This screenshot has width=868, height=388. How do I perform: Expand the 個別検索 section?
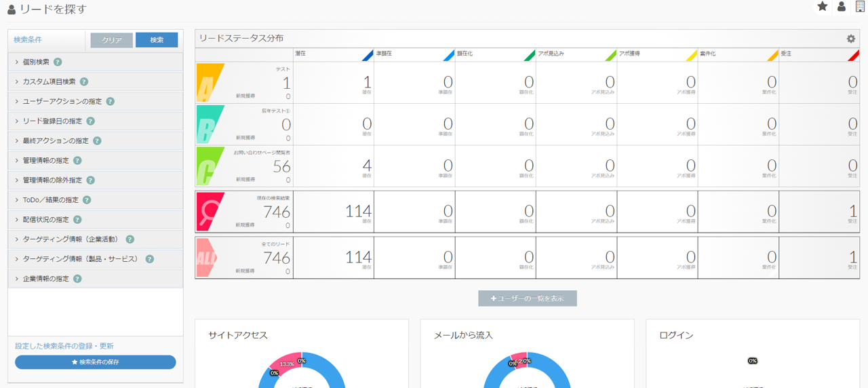point(96,62)
